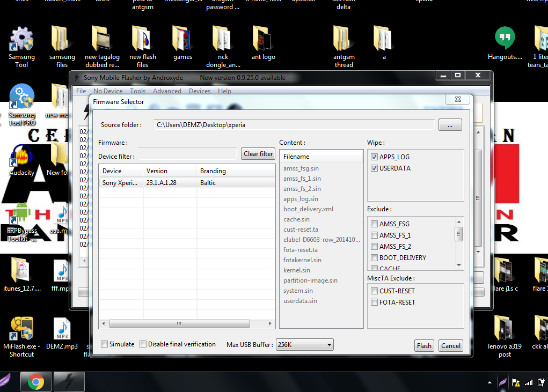Launch the Hangouts desktop icon

[505, 43]
